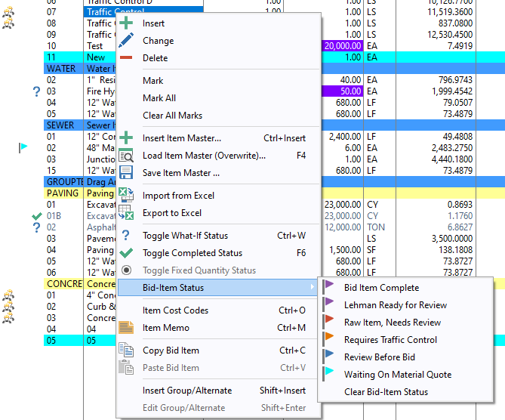Click the red minus Delete icon
Image resolution: width=505 pixels, height=420 pixels.
point(127,58)
